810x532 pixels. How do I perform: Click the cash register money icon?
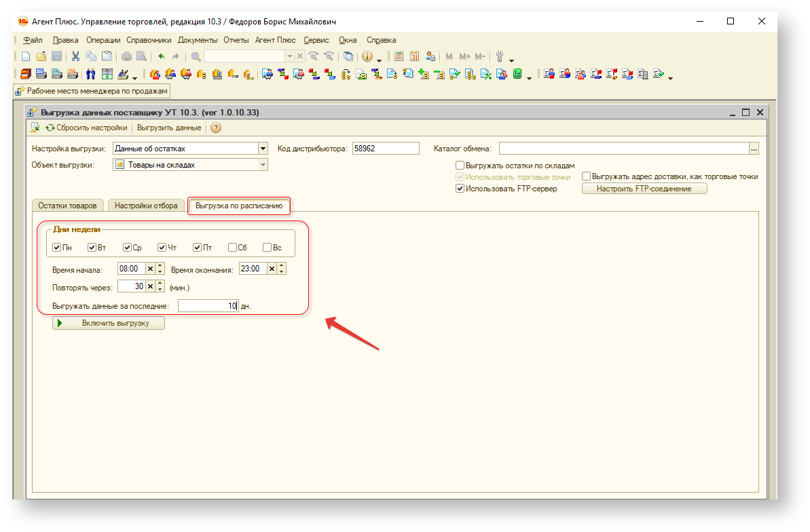pos(107,74)
